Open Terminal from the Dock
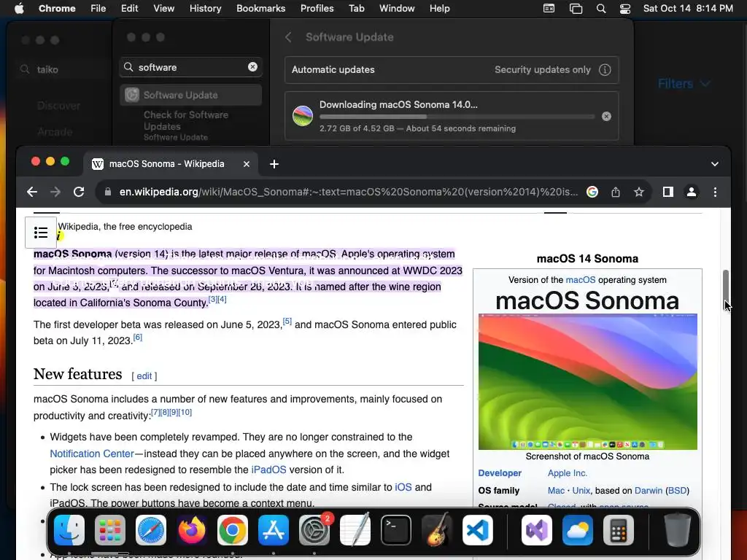The image size is (747, 560). click(396, 530)
